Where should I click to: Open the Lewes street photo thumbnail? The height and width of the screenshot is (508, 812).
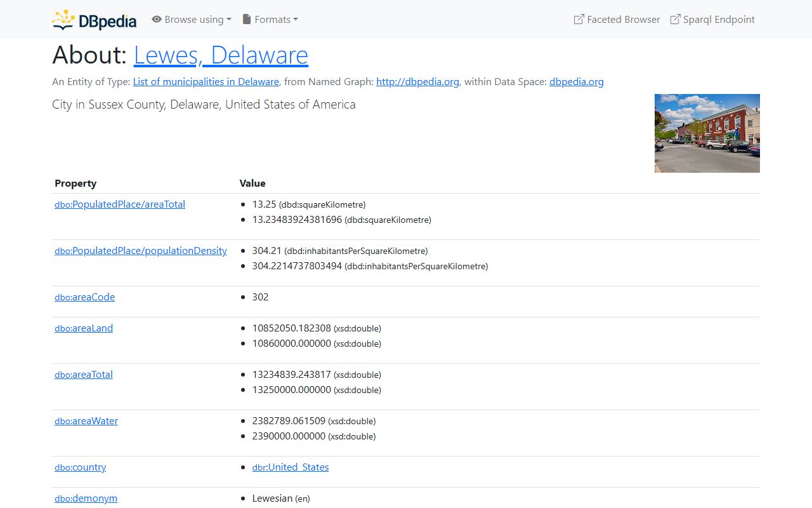coord(707,133)
